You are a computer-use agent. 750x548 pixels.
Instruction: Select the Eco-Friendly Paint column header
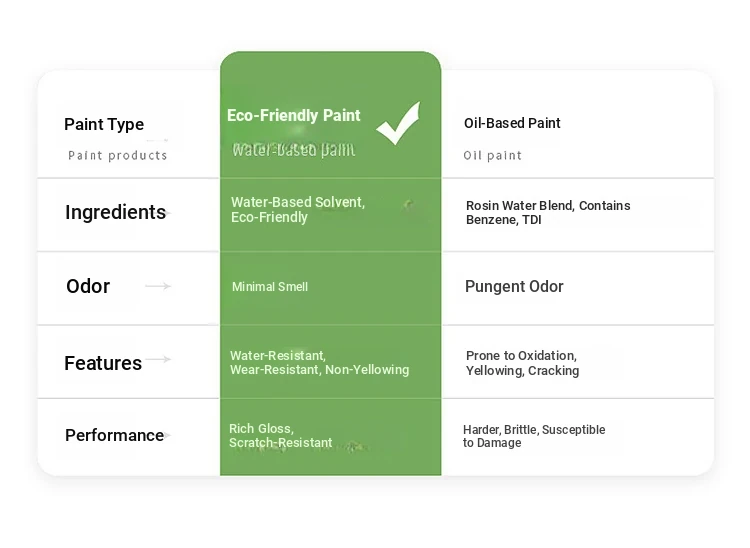pyautogui.click(x=293, y=116)
